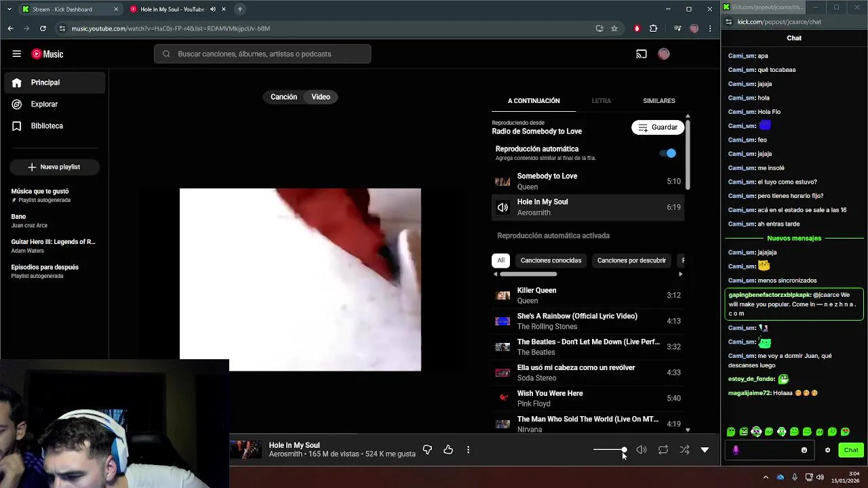Mute the Hole In My Soul browser tab
The width and height of the screenshot is (868, 488).
click(x=213, y=9)
